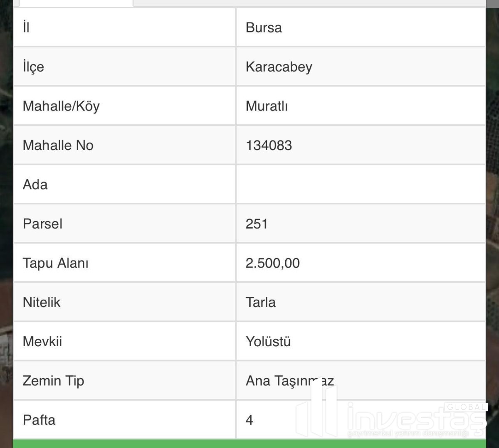Select the Nitelik value Tarla
The image size is (499, 448).
pos(260,303)
